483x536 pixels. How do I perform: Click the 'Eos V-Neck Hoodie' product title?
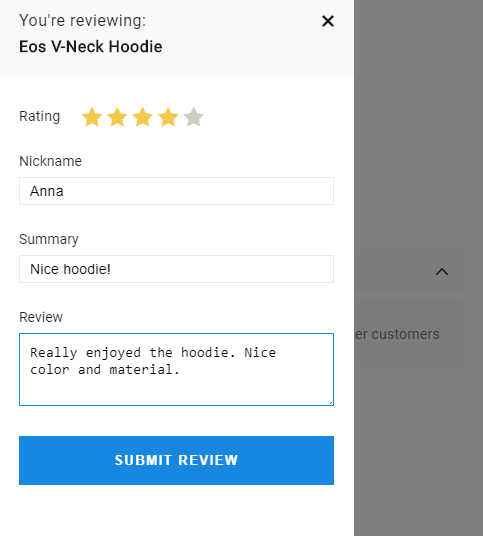pos(91,46)
